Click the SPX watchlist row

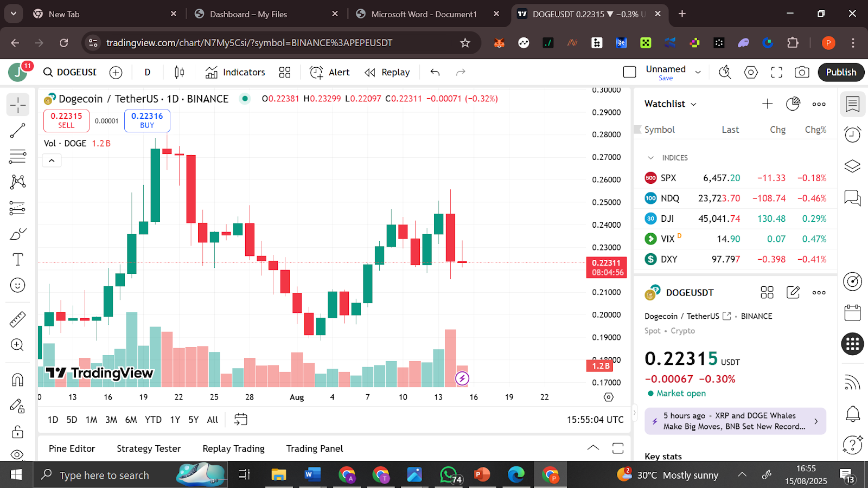pos(735,178)
